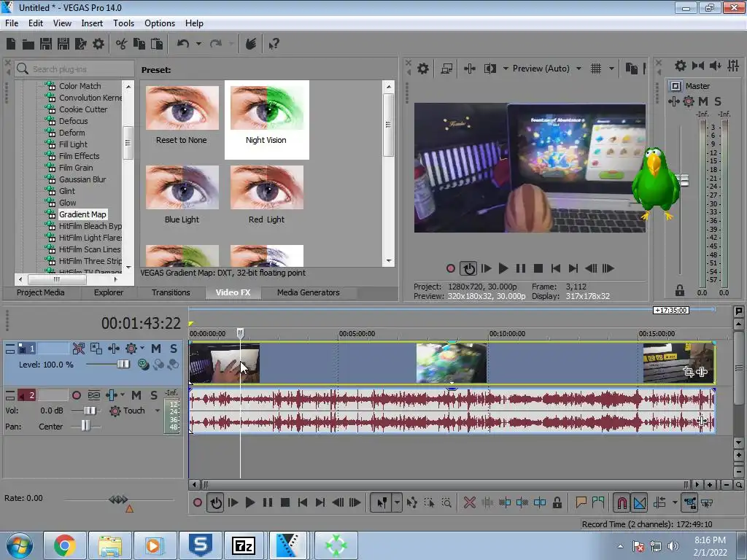Select the Gradient Map plug-in
The image size is (747, 560).
tap(82, 214)
